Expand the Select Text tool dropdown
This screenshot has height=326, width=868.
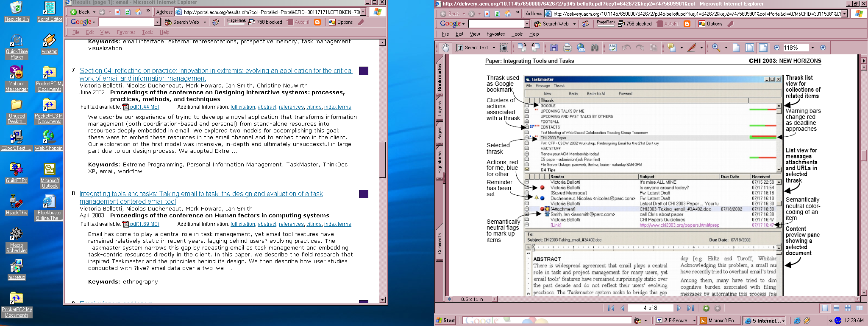point(494,48)
